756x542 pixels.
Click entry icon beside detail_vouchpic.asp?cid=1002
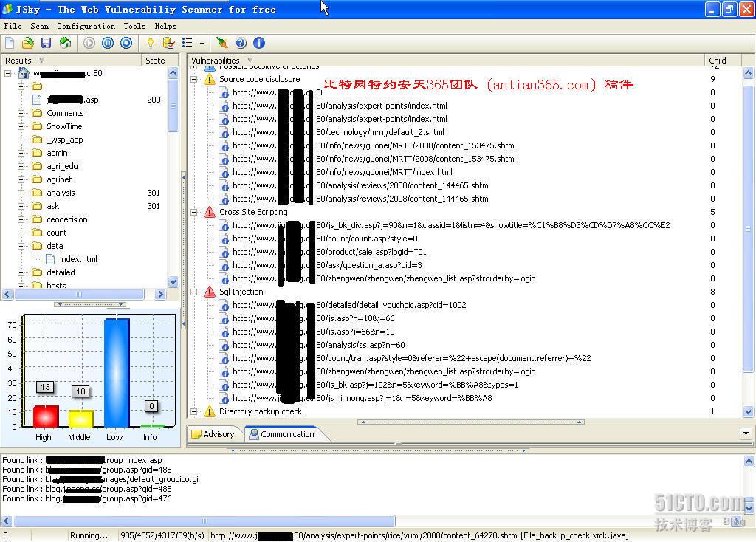tap(224, 305)
